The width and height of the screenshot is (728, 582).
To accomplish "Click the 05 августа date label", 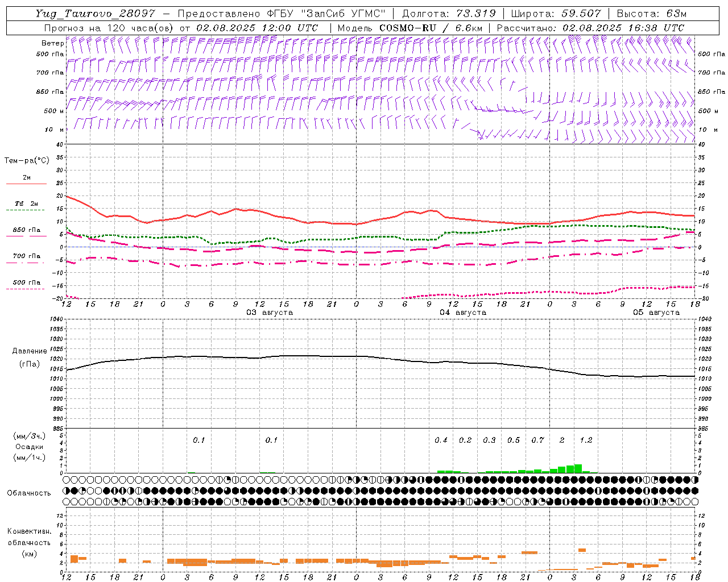I will (x=656, y=313).
